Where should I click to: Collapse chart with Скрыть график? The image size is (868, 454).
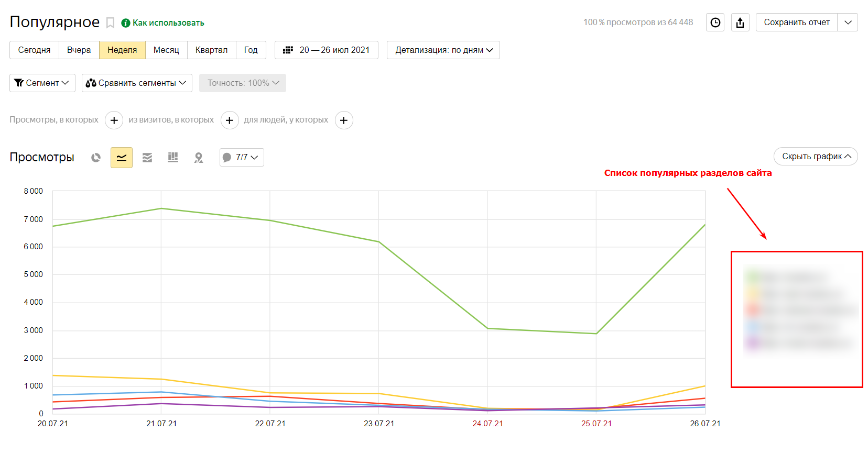tap(816, 157)
